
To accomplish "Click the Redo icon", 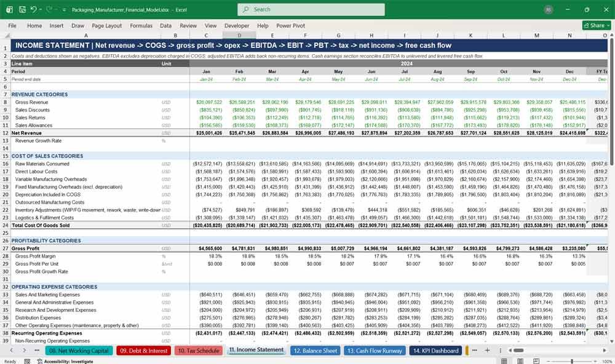I will pos(49,9).
